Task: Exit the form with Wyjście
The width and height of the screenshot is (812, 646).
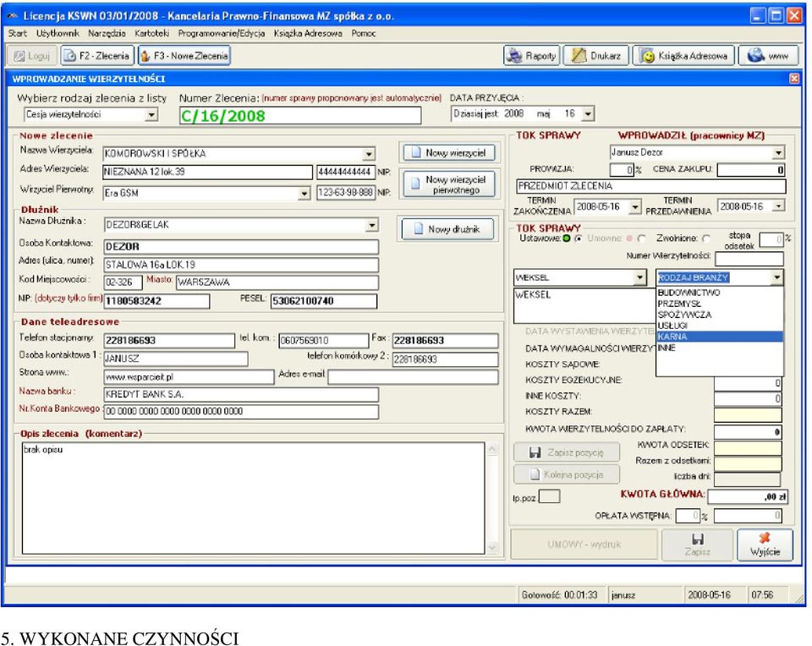Action: click(765, 545)
